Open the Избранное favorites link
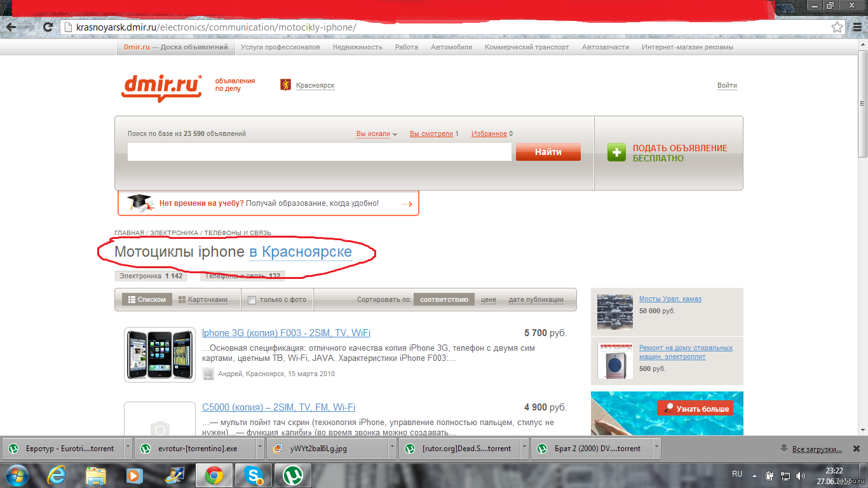The image size is (868, 488). 489,133
